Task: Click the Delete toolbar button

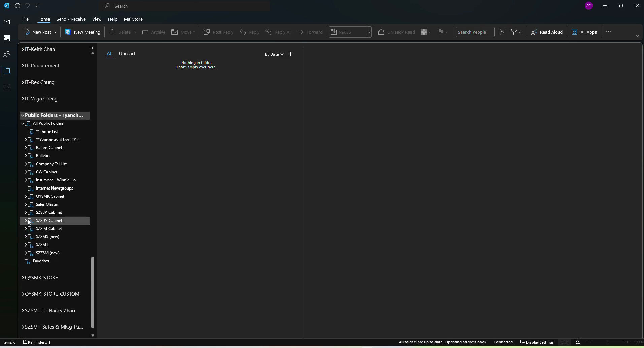Action: [x=121, y=32]
